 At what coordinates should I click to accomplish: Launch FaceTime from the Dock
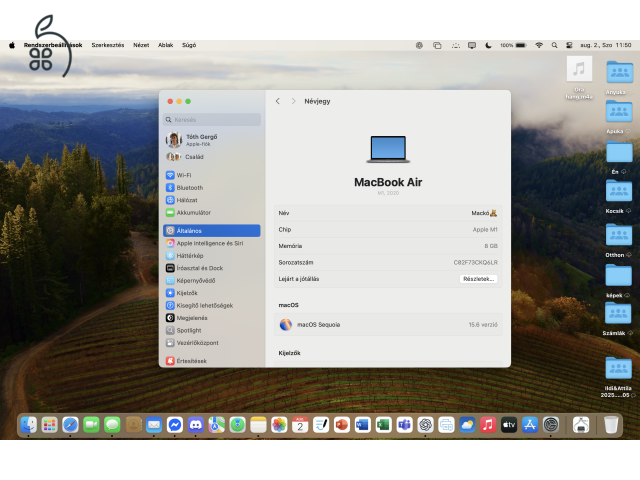pyautogui.click(x=91, y=425)
